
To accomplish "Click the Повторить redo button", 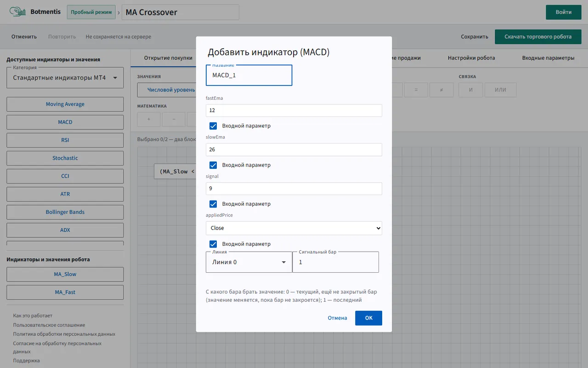I will [62, 37].
